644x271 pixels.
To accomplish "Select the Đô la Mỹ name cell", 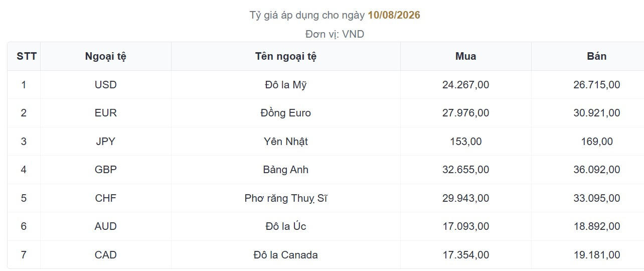I will pyautogui.click(x=286, y=85).
